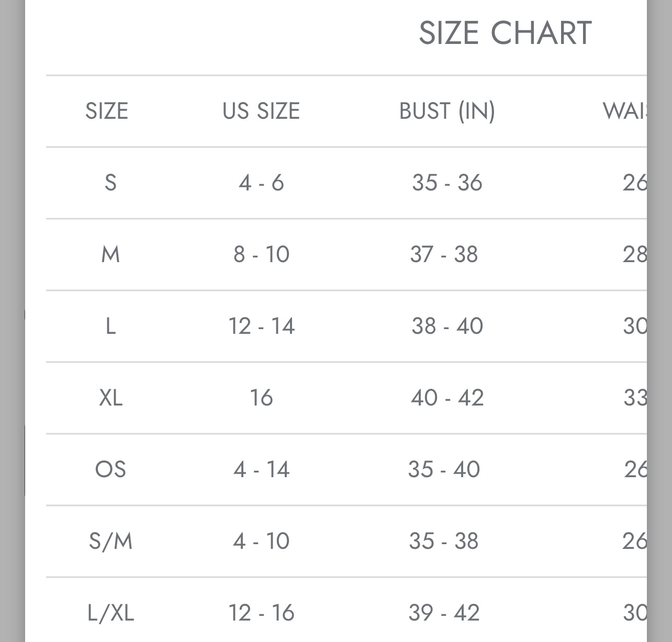Click US size 4 - 6 cell

coord(261,183)
